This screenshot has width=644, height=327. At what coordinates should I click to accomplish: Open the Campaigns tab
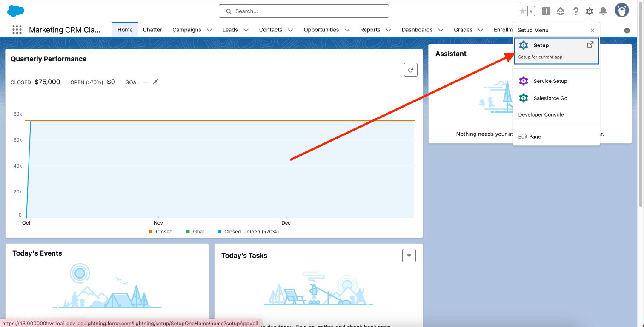[x=187, y=30]
